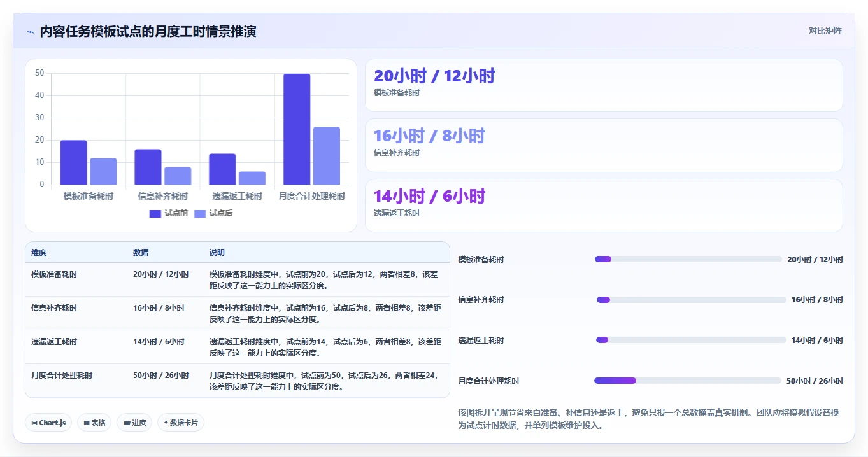Click the 20小时 / 12小时 stat card value
868x457 pixels.
pos(434,76)
